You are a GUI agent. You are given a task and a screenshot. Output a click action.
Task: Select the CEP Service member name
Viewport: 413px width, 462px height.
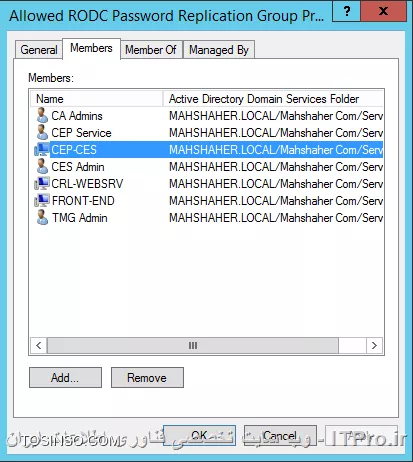point(81,133)
